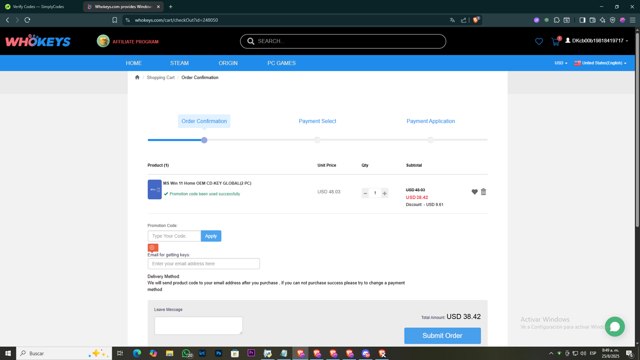Open the wishlist heart icon in header
Screen dimensions: 640x360
pos(539,41)
